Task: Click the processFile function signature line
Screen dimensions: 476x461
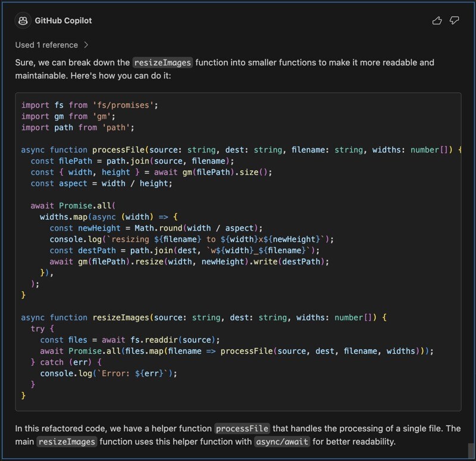Action: pyautogui.click(x=241, y=150)
